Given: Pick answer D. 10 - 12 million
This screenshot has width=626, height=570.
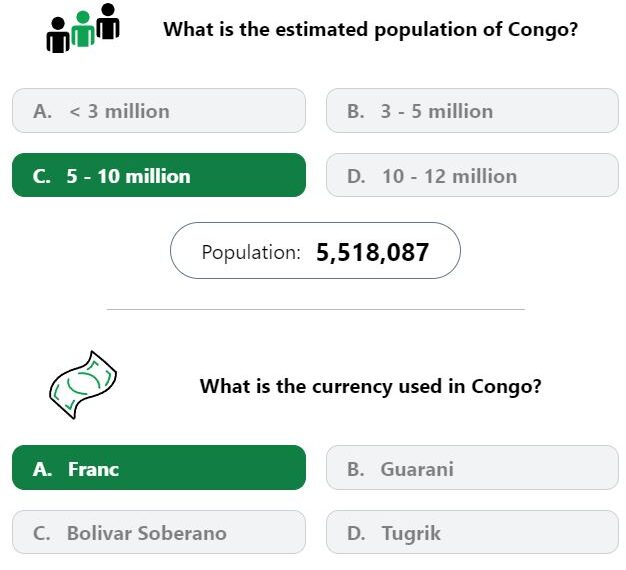Looking at the screenshot, I should click(472, 175).
